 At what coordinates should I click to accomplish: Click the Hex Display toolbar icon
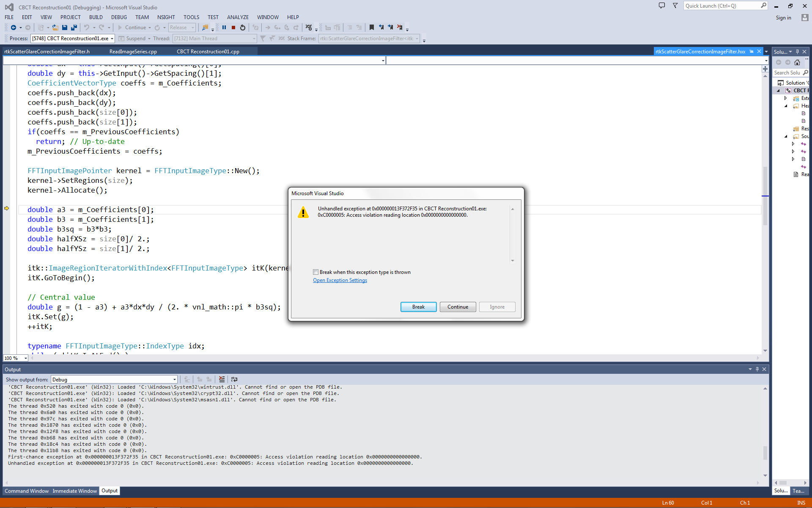pos(309,28)
